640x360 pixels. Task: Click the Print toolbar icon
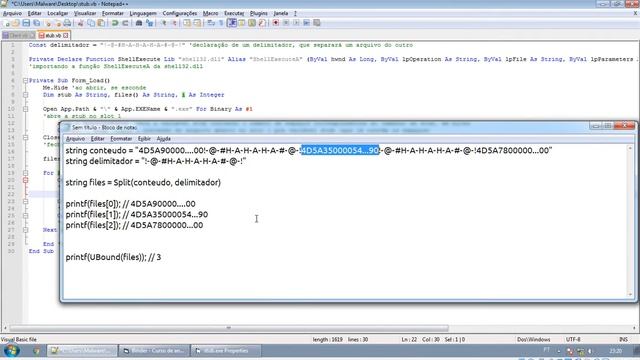pos(67,23)
